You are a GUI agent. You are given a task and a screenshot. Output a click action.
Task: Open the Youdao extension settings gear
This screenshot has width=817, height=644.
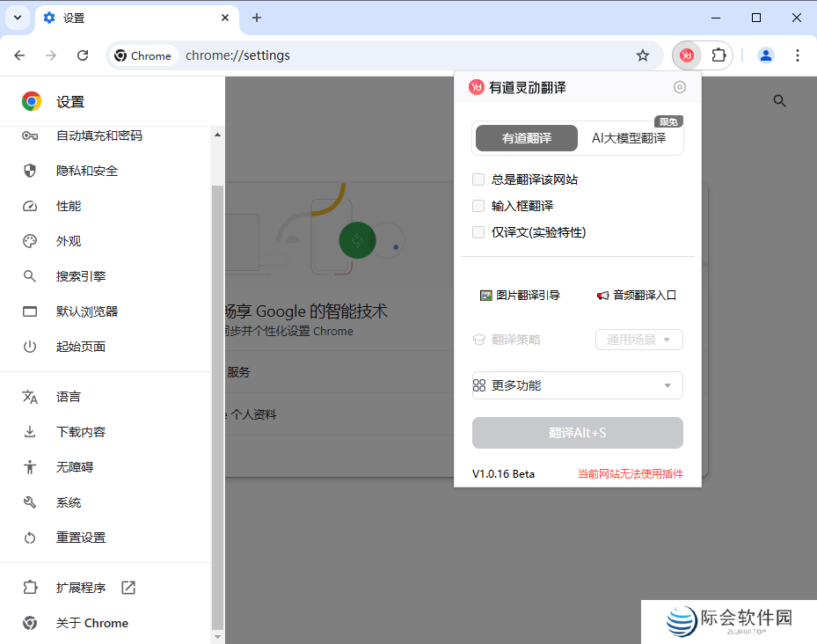(x=679, y=87)
